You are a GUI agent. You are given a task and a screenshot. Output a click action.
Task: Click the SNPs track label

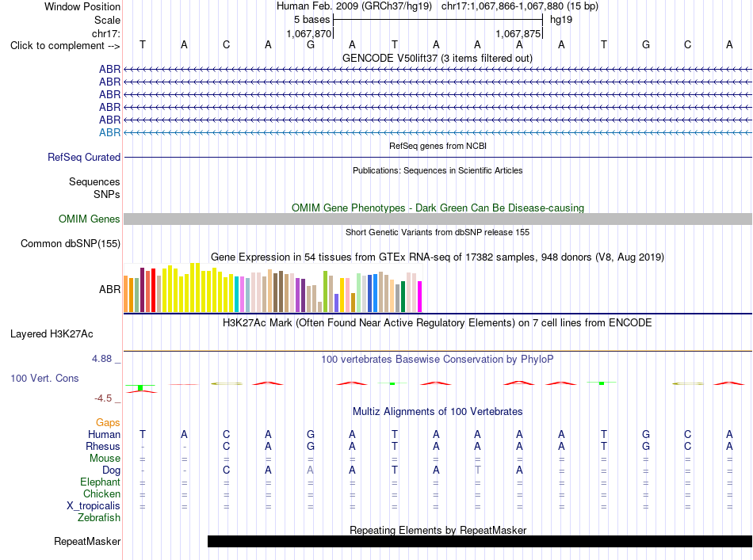(x=107, y=194)
